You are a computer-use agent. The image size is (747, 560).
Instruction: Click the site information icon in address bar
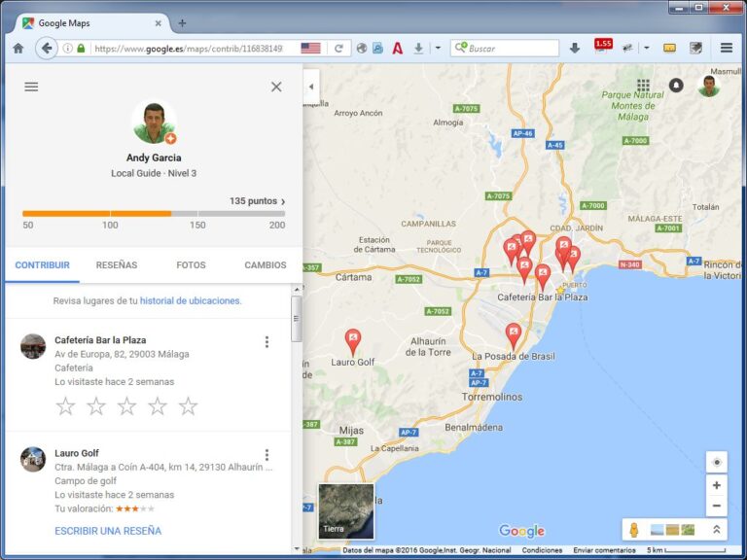coord(68,48)
